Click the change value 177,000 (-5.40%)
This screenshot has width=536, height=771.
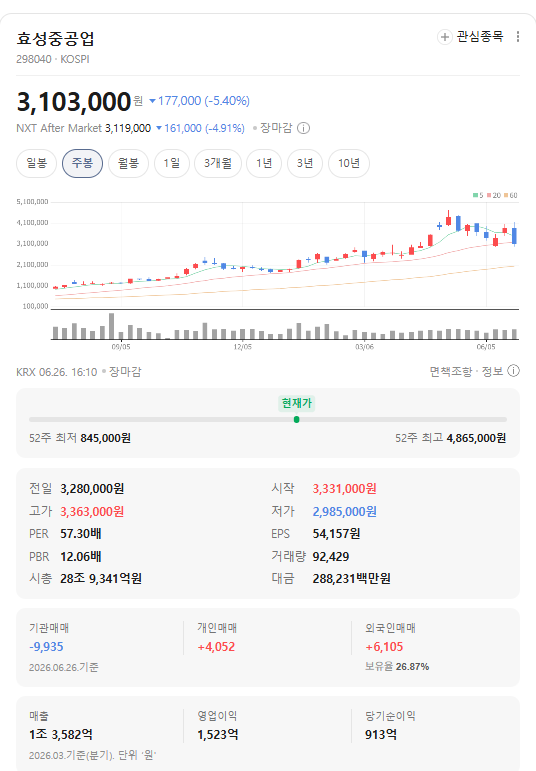click(199, 101)
